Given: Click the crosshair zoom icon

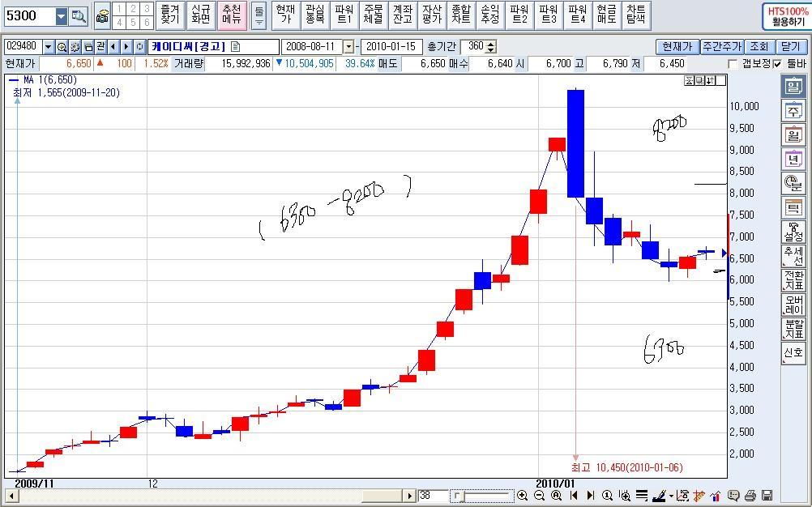Looking at the screenshot, I should click(625, 496).
